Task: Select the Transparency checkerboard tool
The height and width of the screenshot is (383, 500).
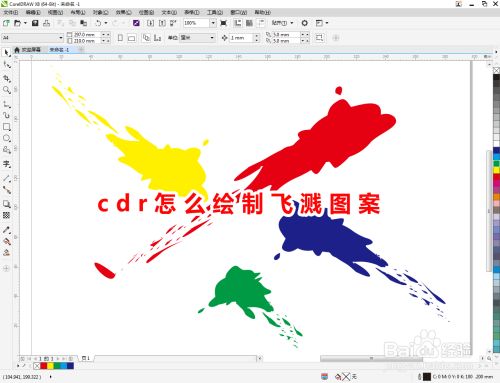Action: tap(7, 215)
